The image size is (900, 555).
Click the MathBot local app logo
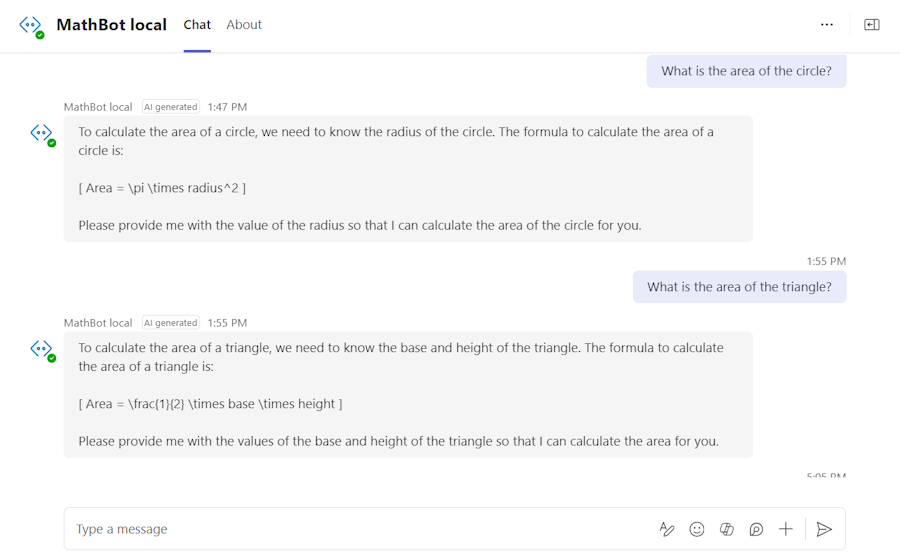click(x=32, y=26)
